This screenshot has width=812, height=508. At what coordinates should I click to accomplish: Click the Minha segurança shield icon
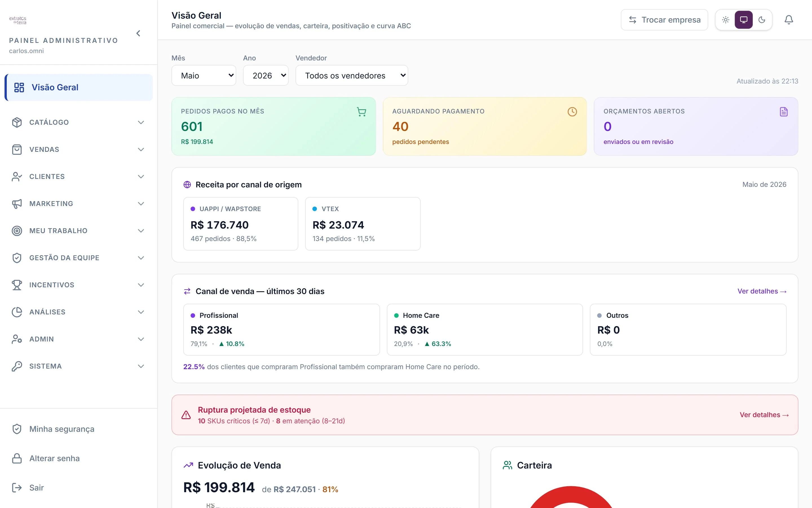(17, 429)
